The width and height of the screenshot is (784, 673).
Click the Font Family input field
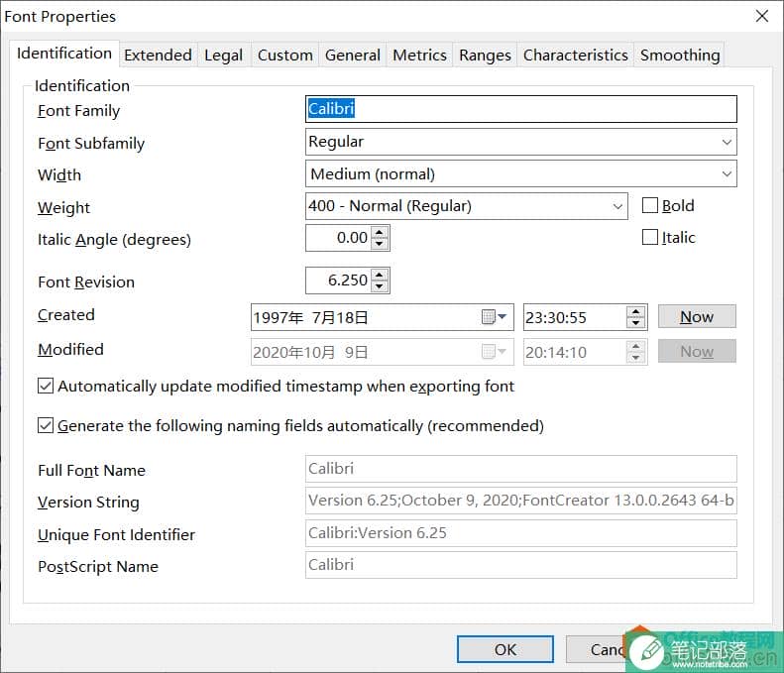pos(521,109)
